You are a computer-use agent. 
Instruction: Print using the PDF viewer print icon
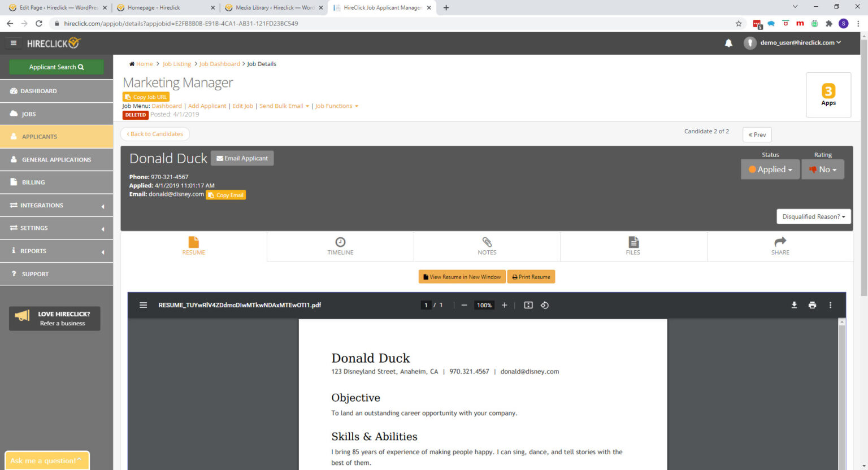812,304
